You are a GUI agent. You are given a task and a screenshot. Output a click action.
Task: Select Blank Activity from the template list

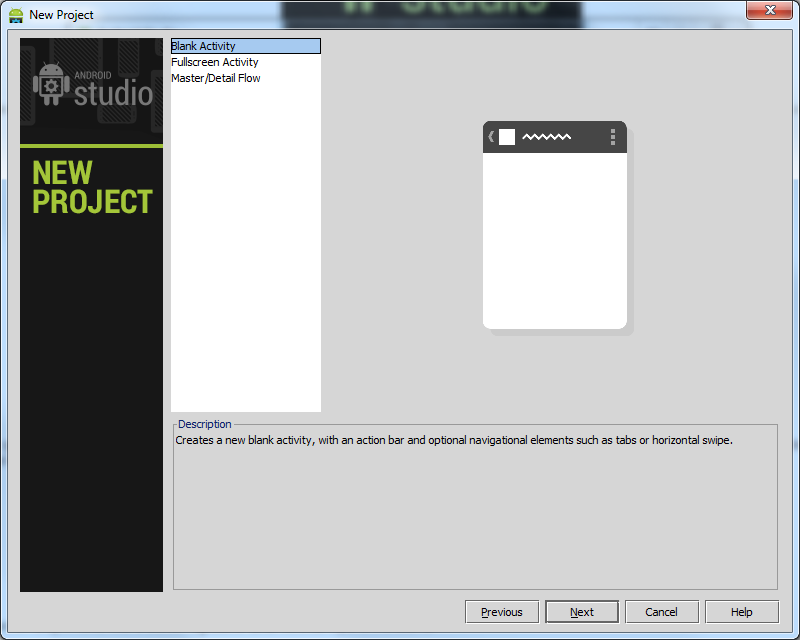click(x=204, y=46)
